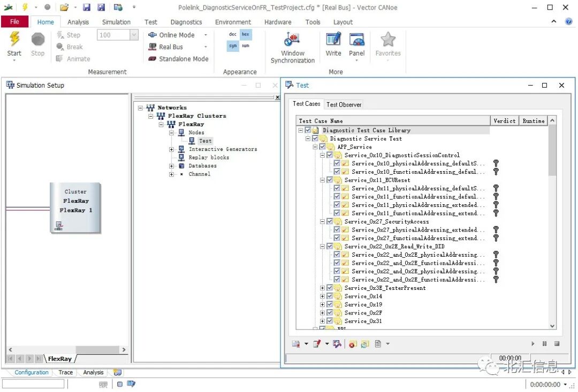
Task: Click the Online Mode icon button
Action: click(x=152, y=35)
